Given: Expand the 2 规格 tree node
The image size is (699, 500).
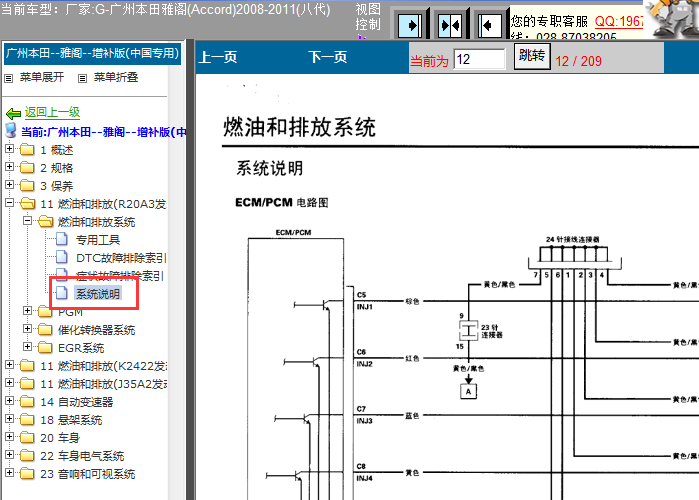Looking at the screenshot, I should (9, 167).
